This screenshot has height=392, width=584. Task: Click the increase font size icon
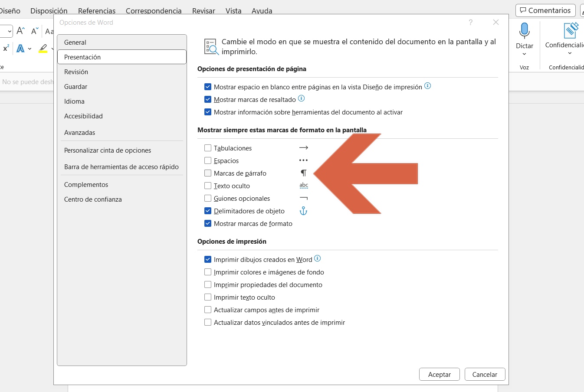point(20,31)
